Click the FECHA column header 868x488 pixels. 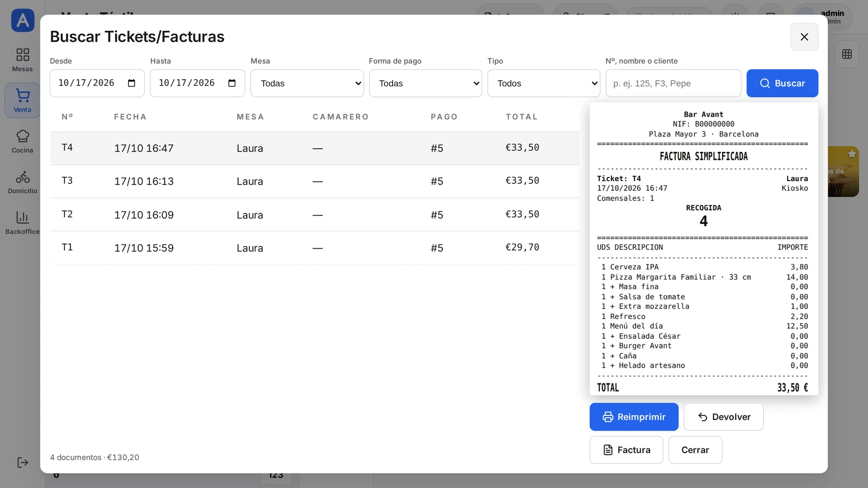(130, 117)
